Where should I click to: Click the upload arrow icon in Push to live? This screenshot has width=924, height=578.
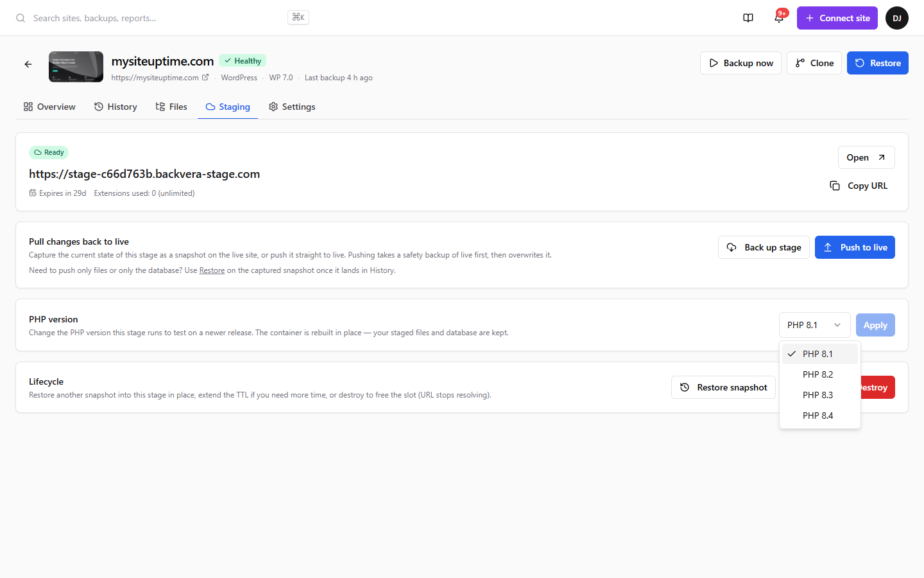point(828,247)
